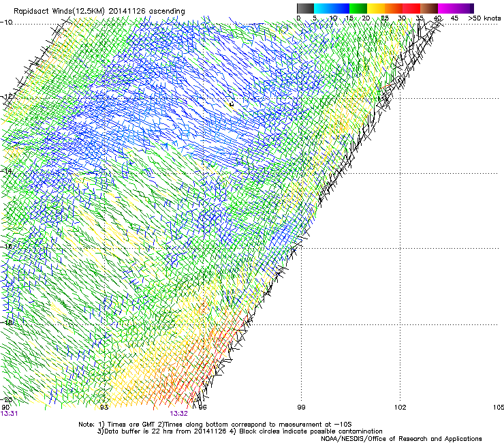The image size is (504, 443).
Task: Click the '45' legend scale label
Action: coord(454,18)
